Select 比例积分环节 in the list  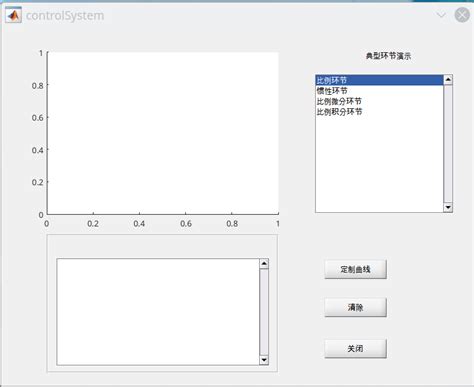pyautogui.click(x=379, y=112)
